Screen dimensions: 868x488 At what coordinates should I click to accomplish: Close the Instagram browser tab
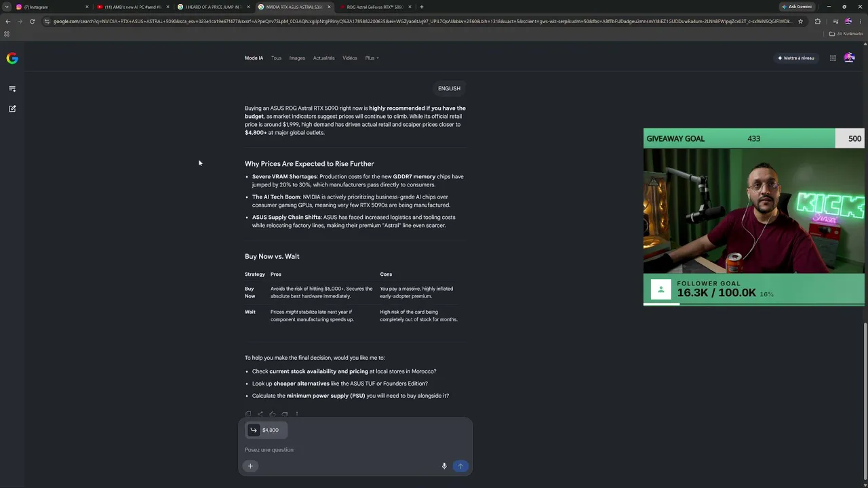coord(87,7)
